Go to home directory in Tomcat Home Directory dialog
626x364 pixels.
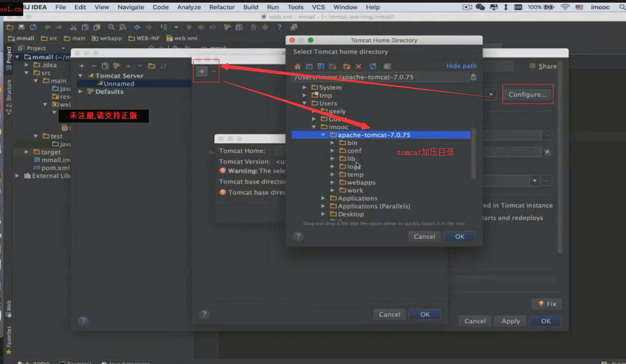pos(298,66)
